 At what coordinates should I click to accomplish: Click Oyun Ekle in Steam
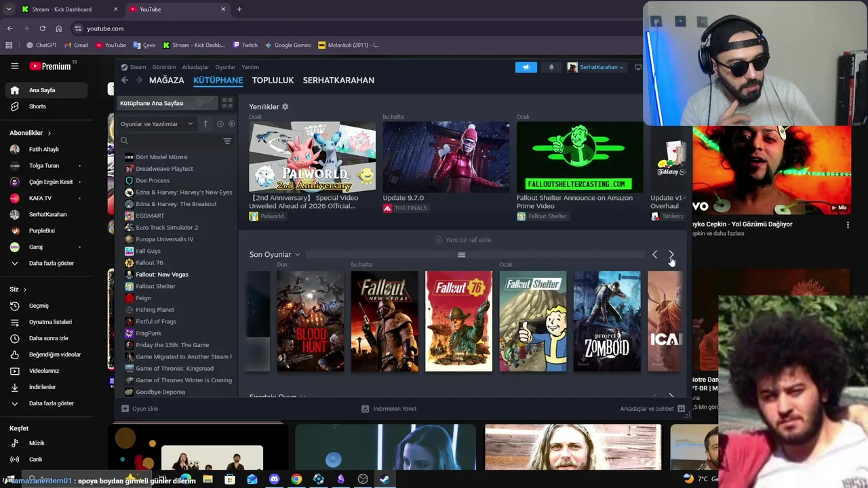pos(140,409)
